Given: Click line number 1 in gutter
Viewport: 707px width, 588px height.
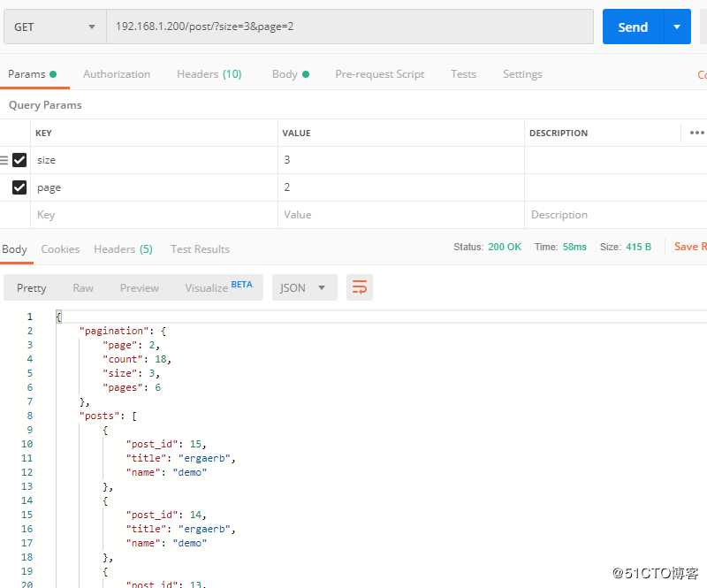Looking at the screenshot, I should click(x=30, y=317).
